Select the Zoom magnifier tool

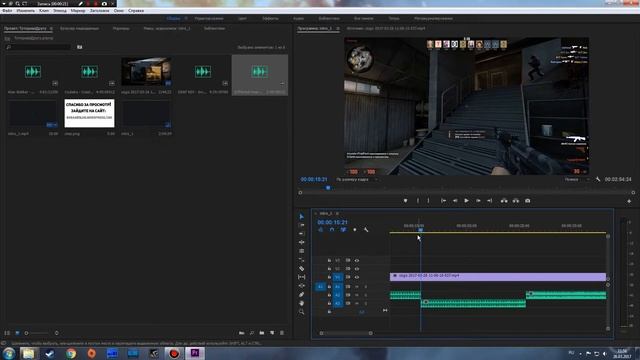click(x=301, y=312)
